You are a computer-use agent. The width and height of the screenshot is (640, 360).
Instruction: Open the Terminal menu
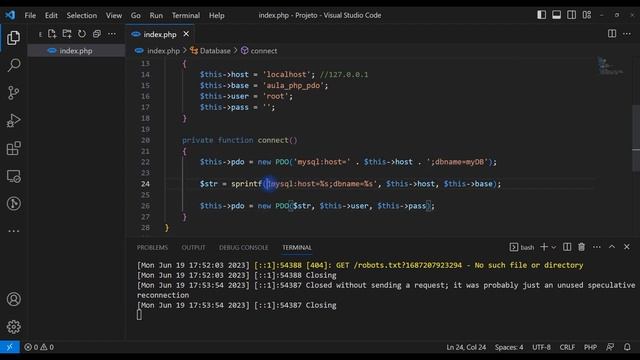click(x=186, y=15)
